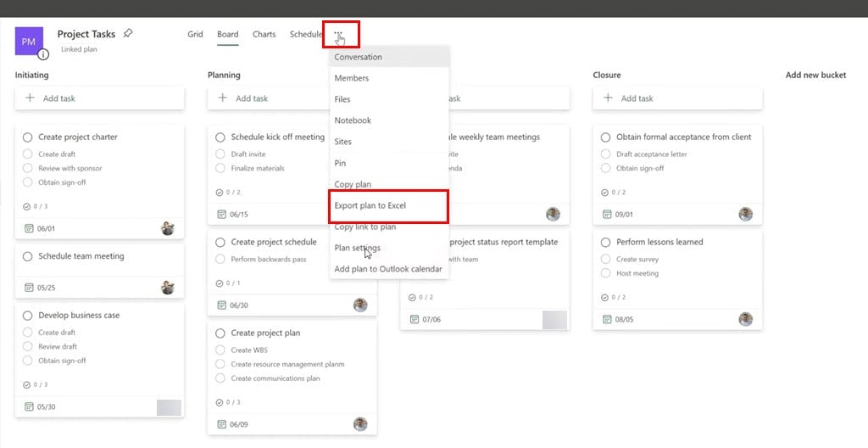Click the Planning bucket title

(x=224, y=75)
